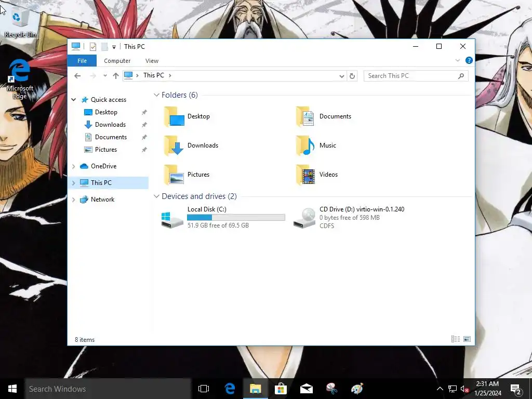532x399 pixels.
Task: Click New Folder quick access toolbar icon
Action: coord(104,47)
